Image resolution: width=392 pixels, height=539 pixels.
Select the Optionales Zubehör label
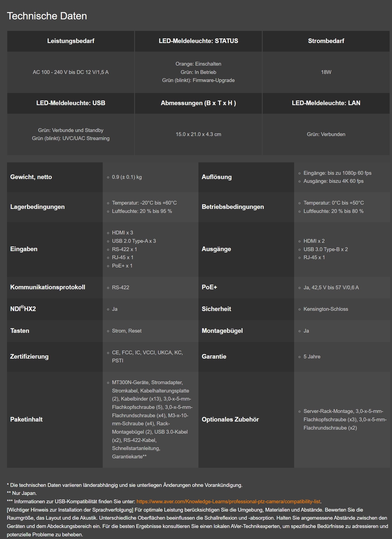point(230,419)
